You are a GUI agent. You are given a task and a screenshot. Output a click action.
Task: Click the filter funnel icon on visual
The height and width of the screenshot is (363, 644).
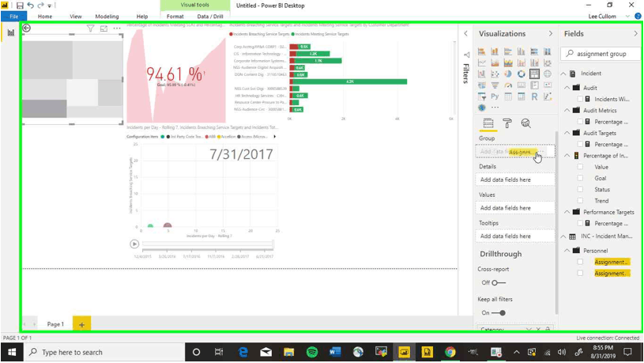pyautogui.click(x=90, y=28)
